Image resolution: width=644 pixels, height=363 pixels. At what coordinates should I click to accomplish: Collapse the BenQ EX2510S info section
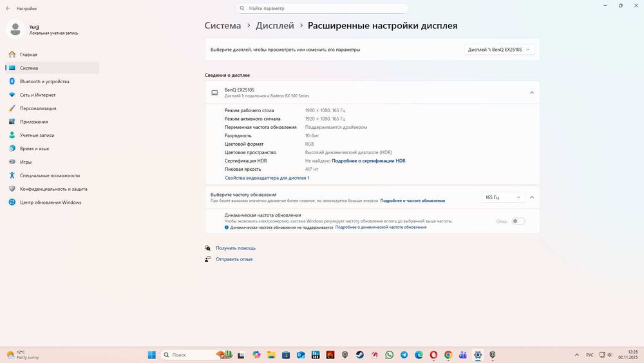pyautogui.click(x=531, y=93)
